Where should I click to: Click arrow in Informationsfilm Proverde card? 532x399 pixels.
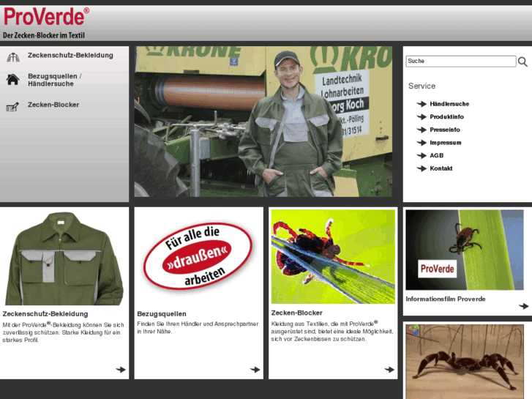(x=523, y=306)
